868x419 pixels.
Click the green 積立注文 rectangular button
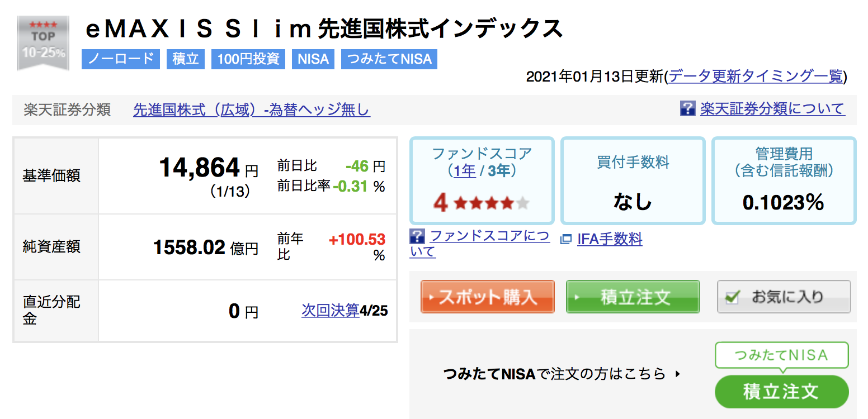click(633, 297)
